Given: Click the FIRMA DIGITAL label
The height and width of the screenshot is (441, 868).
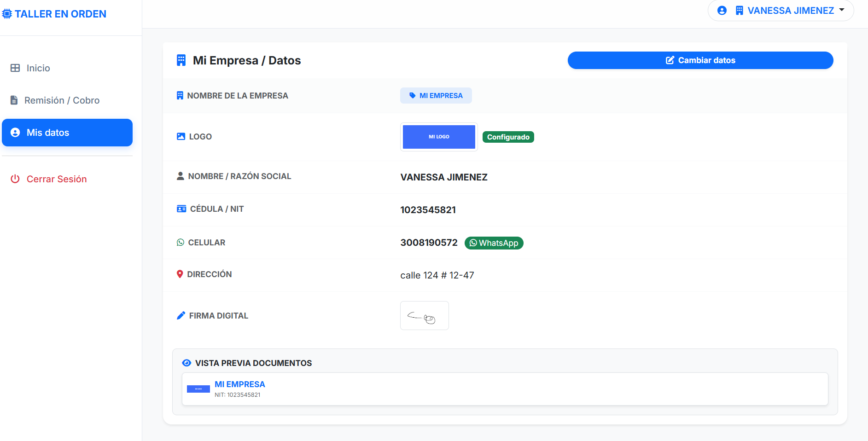Looking at the screenshot, I should pyautogui.click(x=219, y=315).
